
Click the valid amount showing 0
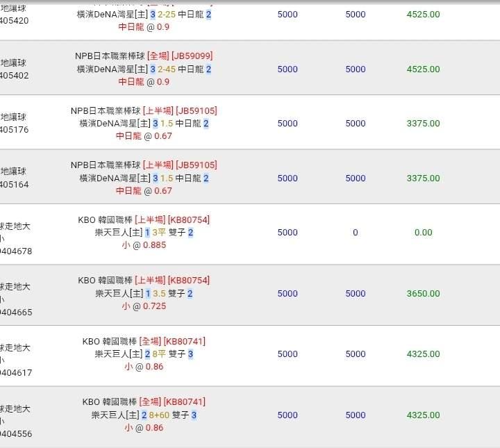355,233
